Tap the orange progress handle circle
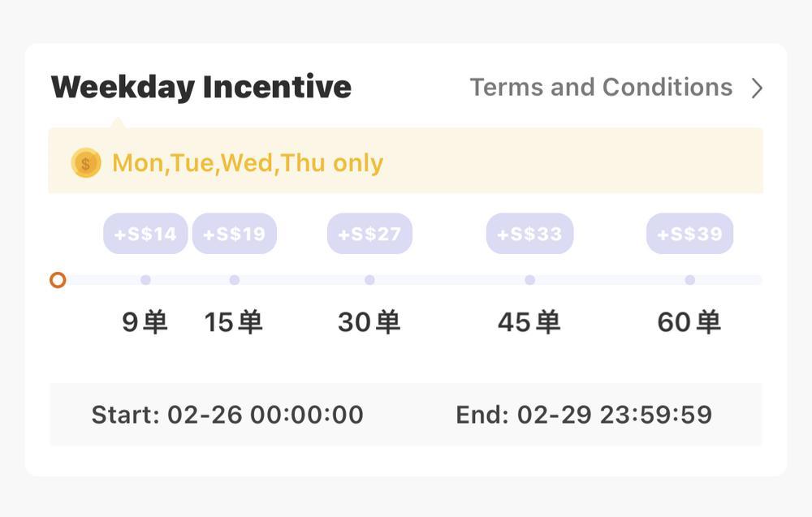Image resolution: width=812 pixels, height=517 pixels. [58, 279]
